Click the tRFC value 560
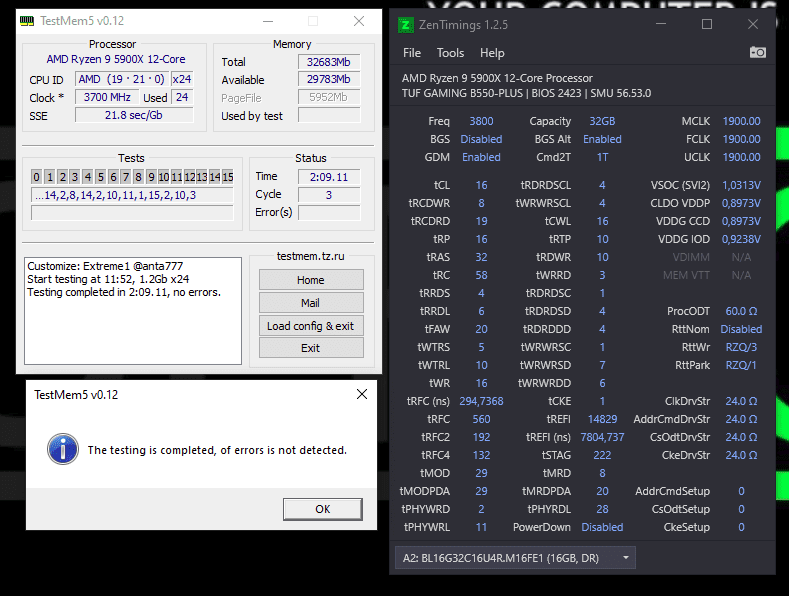The height and width of the screenshot is (596, 789). [482, 419]
